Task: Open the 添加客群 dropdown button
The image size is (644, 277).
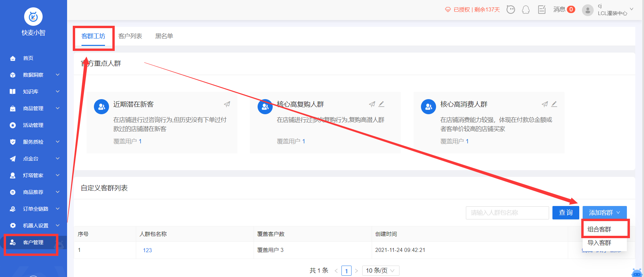Action: [604, 213]
